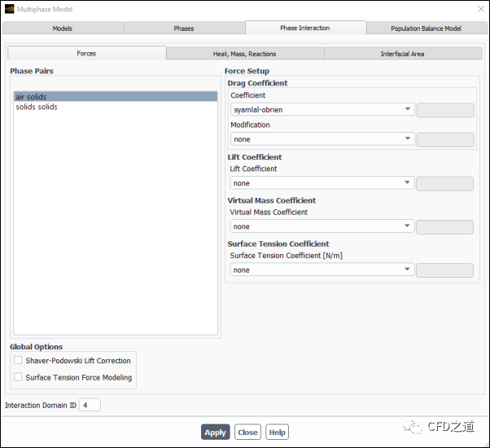The image size is (490, 448).
Task: Click the greyed field beside Modification
Action: tap(445, 140)
